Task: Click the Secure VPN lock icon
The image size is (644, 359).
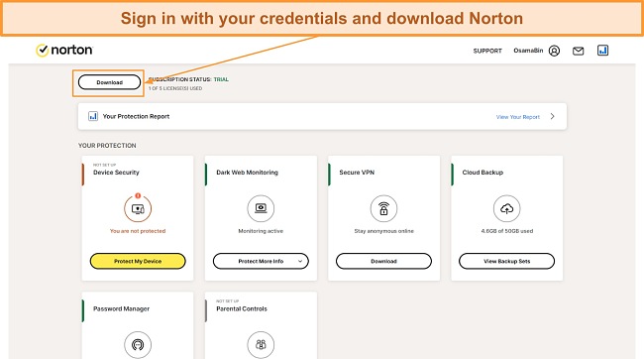Action: tap(383, 208)
